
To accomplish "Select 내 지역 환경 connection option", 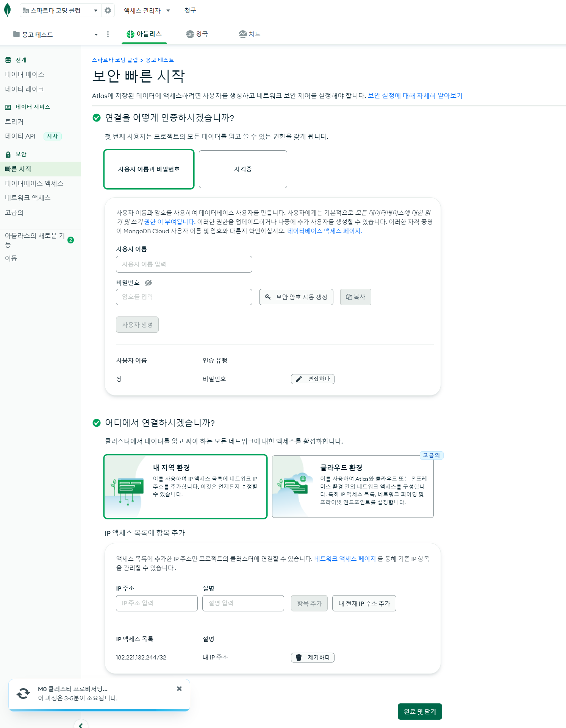I will point(185,487).
